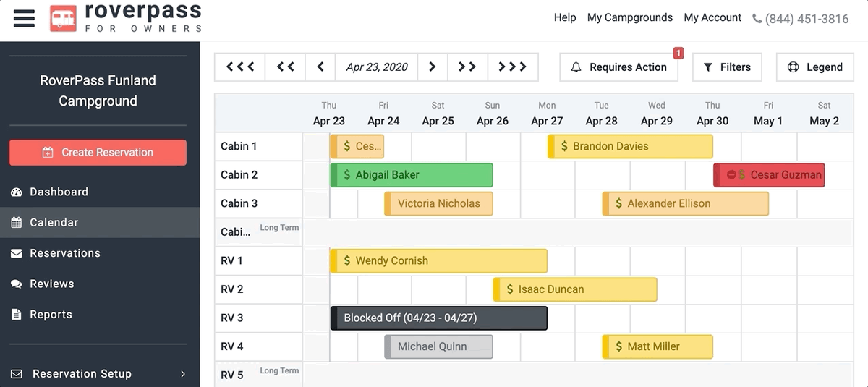Open the hamburger menu icon
Screen dimensions: 868x387
pos(24,18)
